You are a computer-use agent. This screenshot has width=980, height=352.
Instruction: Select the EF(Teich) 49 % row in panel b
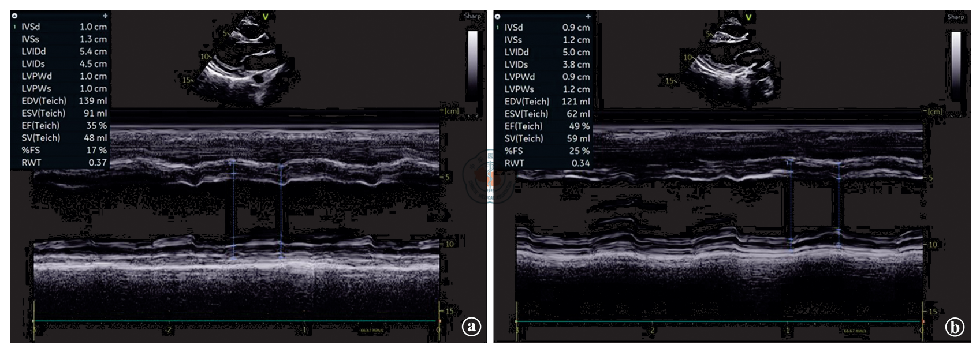tap(546, 126)
